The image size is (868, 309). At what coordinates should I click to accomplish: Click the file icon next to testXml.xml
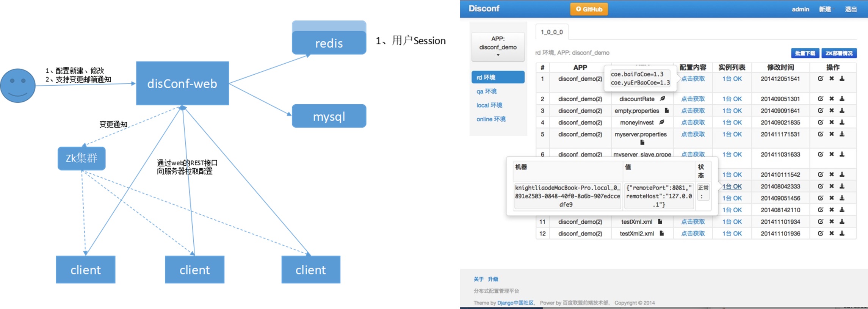pos(660,221)
